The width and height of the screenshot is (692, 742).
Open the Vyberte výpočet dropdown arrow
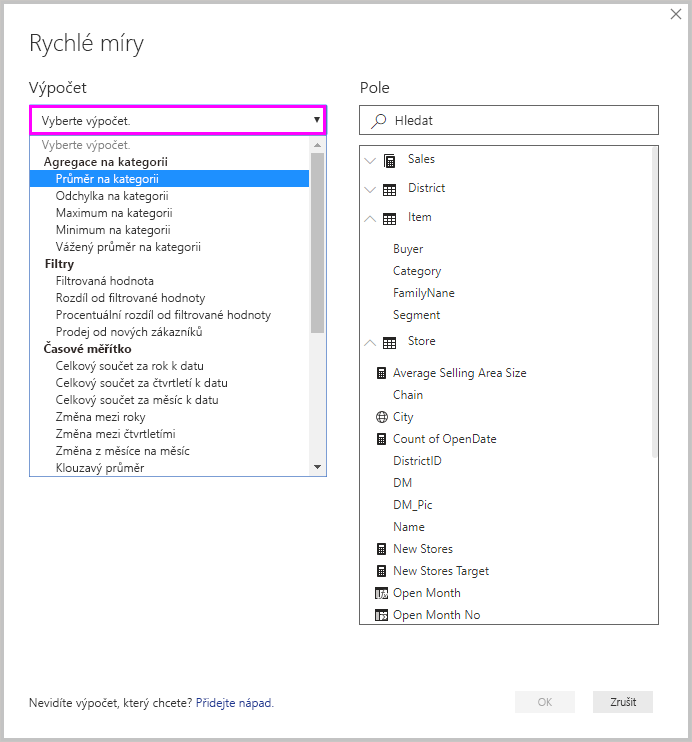coord(317,120)
